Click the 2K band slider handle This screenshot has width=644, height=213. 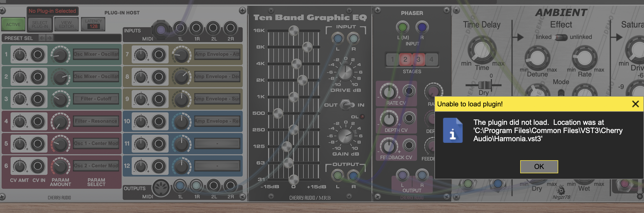(x=302, y=80)
